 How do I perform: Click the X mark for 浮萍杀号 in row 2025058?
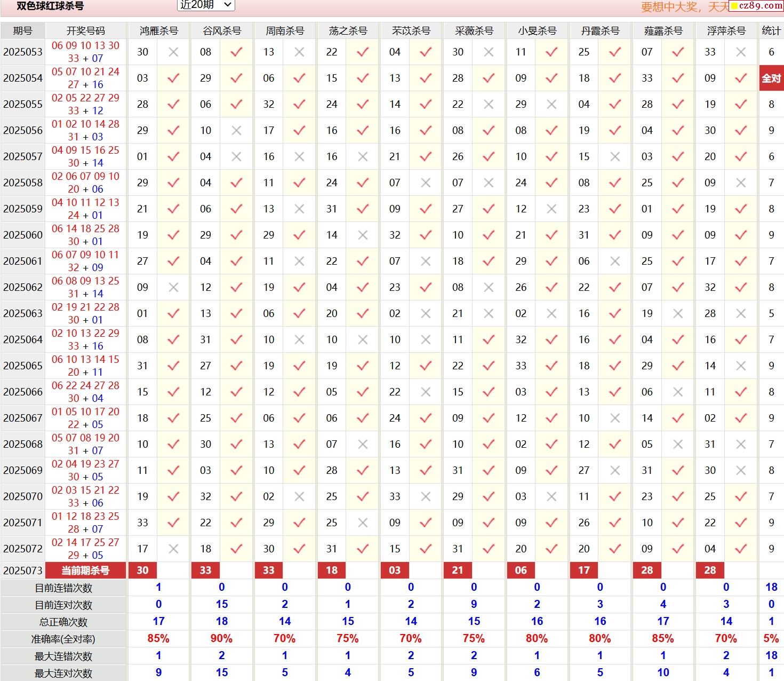point(741,183)
